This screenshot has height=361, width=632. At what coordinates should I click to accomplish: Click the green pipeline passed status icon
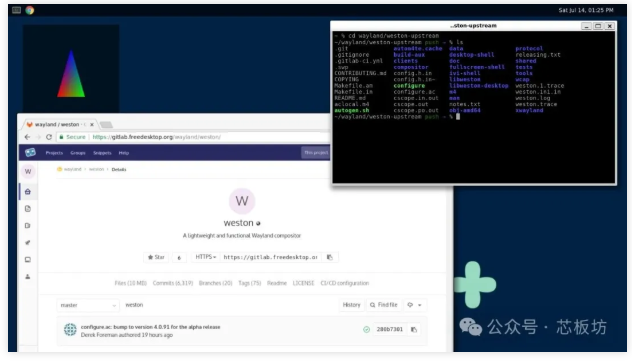[366, 330]
